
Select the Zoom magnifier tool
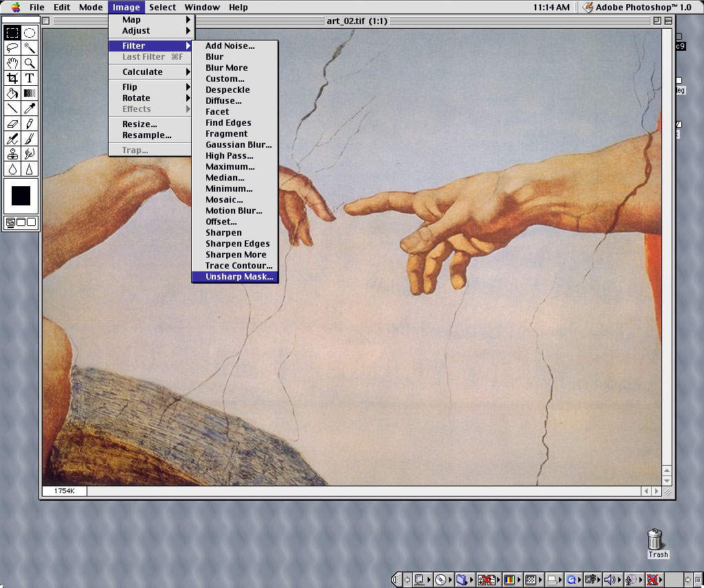30,63
